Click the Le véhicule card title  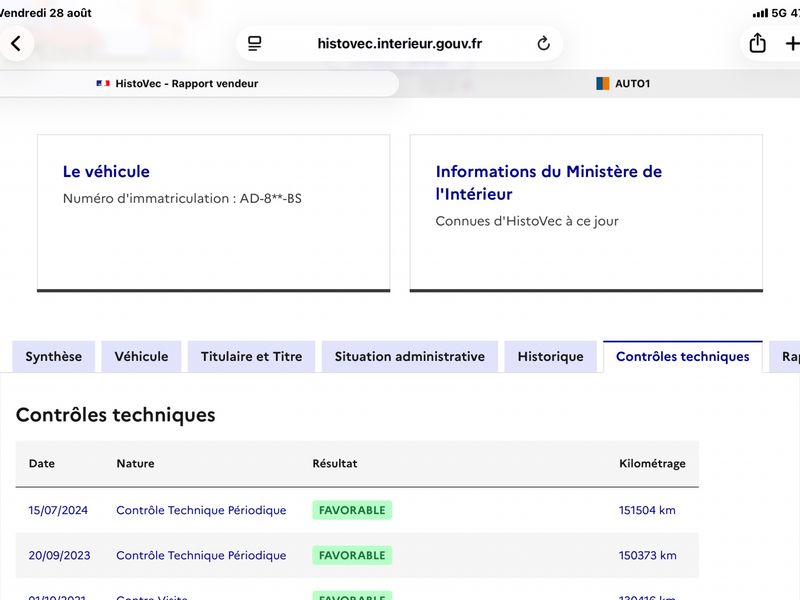(106, 171)
